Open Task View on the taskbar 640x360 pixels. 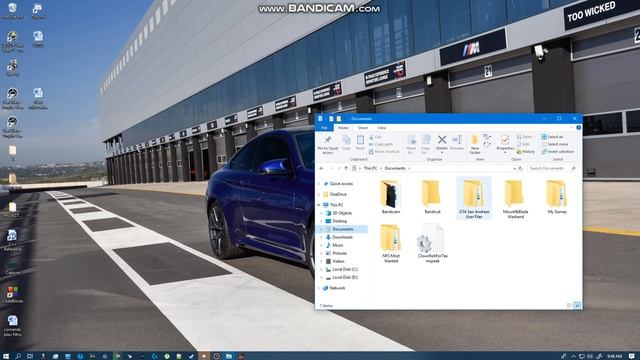(x=30, y=356)
